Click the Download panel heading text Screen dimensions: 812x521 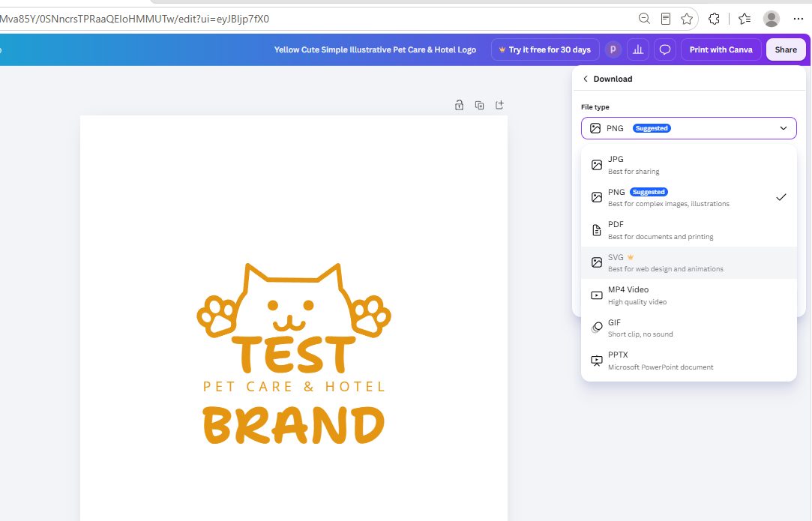tap(613, 79)
